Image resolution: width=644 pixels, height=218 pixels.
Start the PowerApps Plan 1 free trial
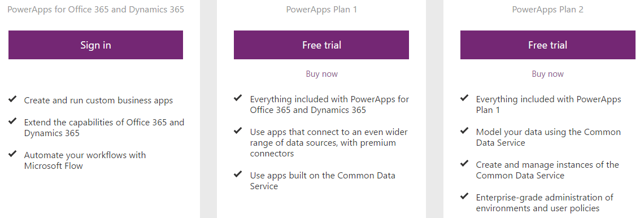[321, 45]
